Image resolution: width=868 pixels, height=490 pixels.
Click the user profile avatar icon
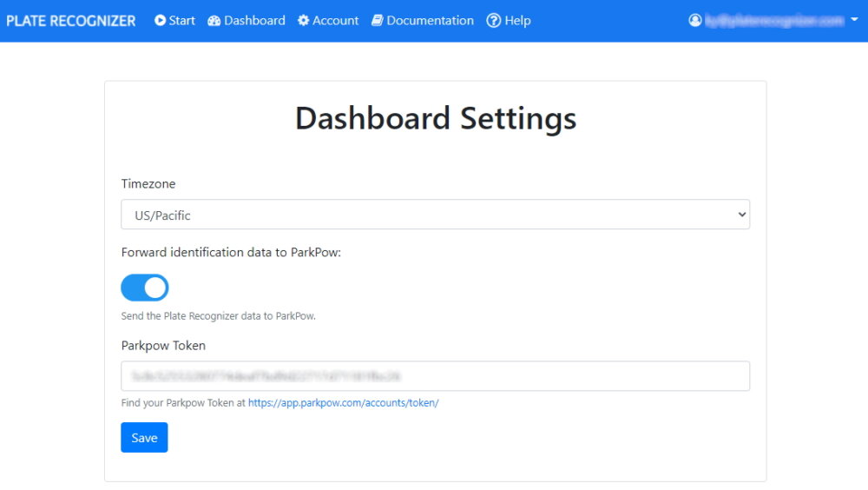[695, 21]
